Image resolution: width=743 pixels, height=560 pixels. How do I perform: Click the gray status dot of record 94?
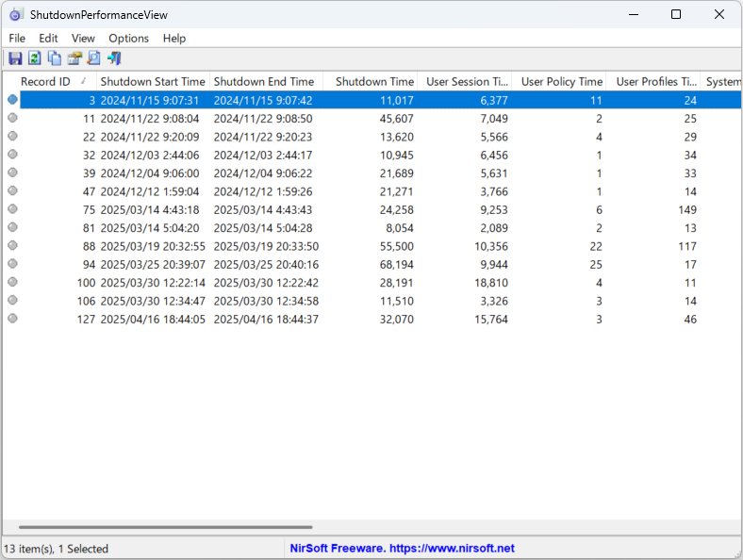(x=13, y=264)
